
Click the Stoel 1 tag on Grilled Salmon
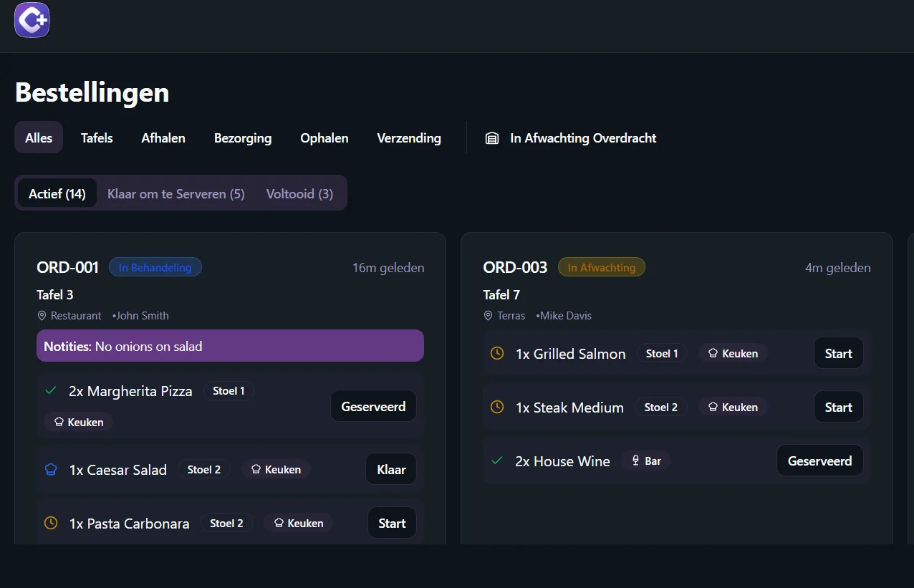[662, 353]
